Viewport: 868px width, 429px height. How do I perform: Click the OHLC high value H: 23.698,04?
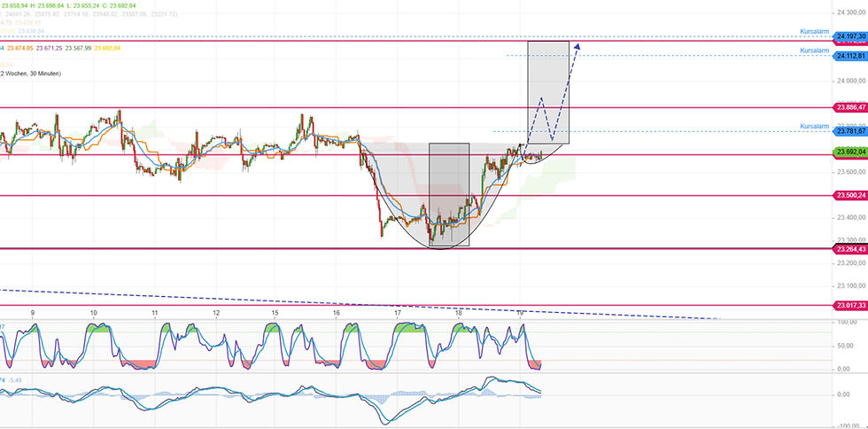coord(48,5)
